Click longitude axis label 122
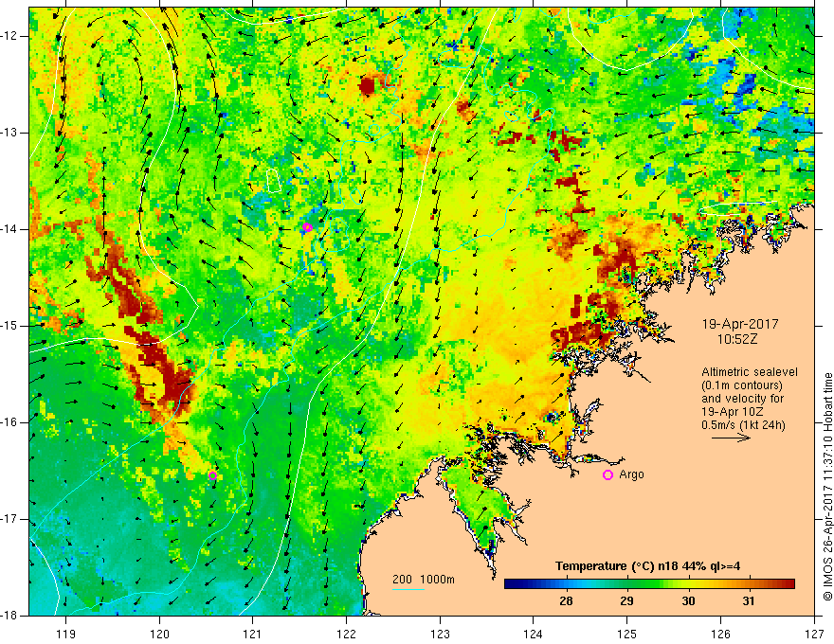Viewport: 834px width, 644px height. [x=346, y=634]
